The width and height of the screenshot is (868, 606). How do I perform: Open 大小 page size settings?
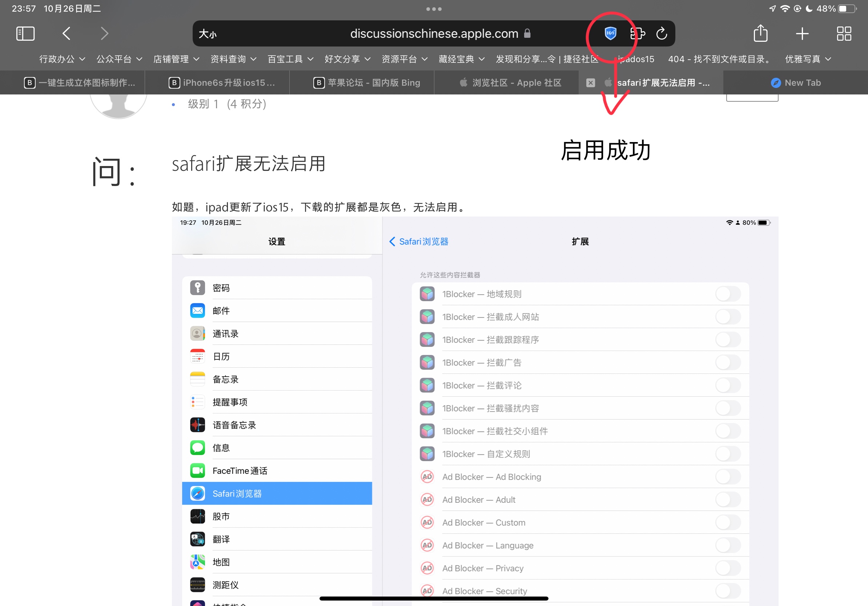pos(208,34)
